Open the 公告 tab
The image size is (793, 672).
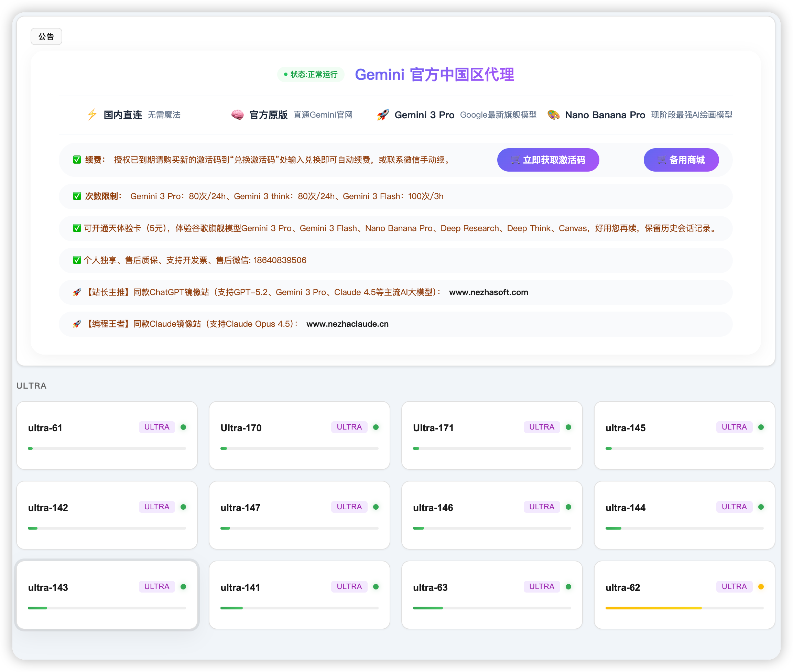point(46,36)
